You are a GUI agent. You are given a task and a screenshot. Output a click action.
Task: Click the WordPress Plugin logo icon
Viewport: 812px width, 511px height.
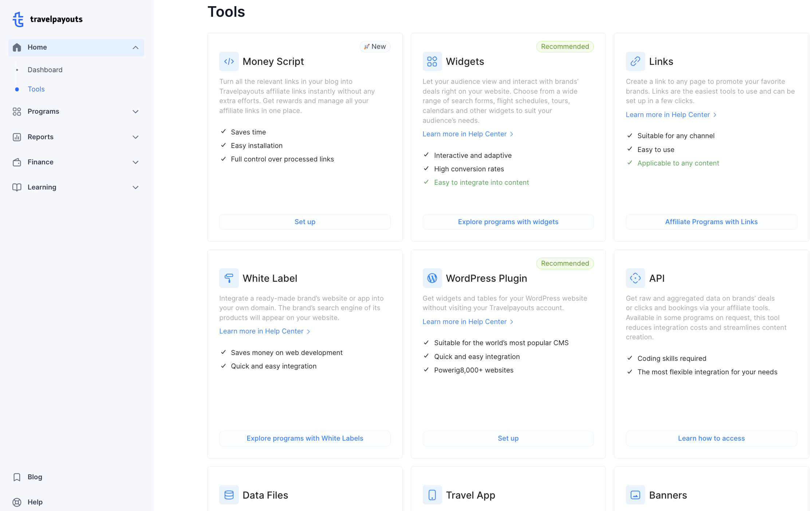(432, 278)
